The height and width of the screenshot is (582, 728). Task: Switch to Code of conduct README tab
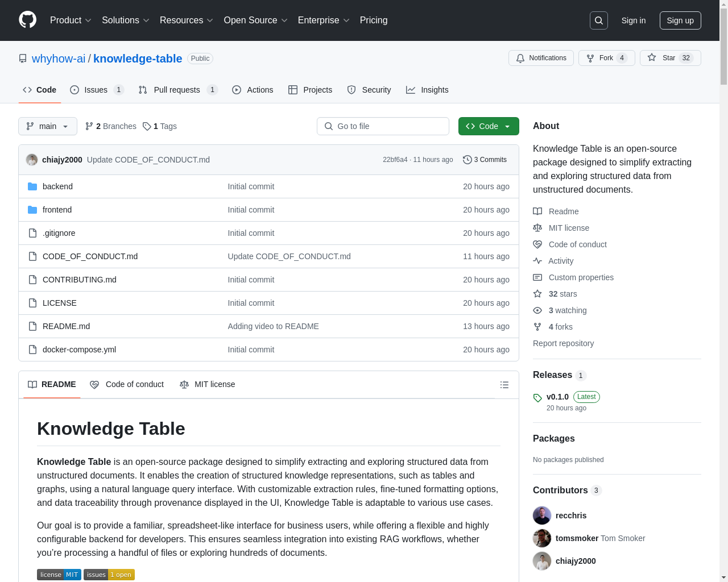point(127,385)
